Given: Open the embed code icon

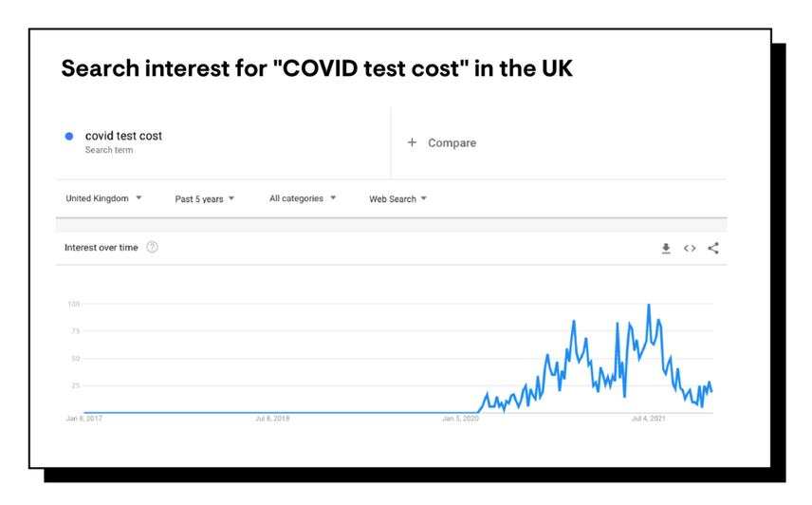Looking at the screenshot, I should click(x=690, y=249).
